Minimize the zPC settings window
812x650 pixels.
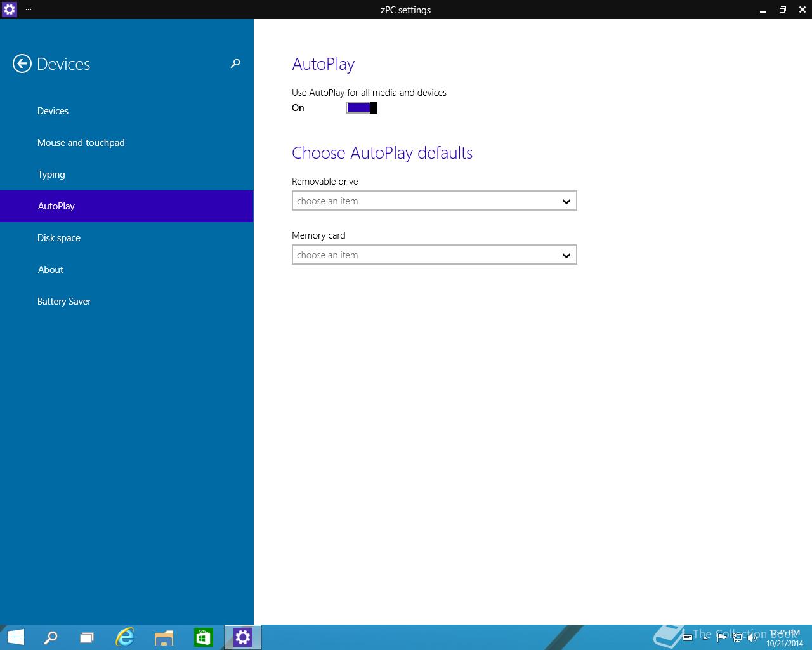click(763, 10)
